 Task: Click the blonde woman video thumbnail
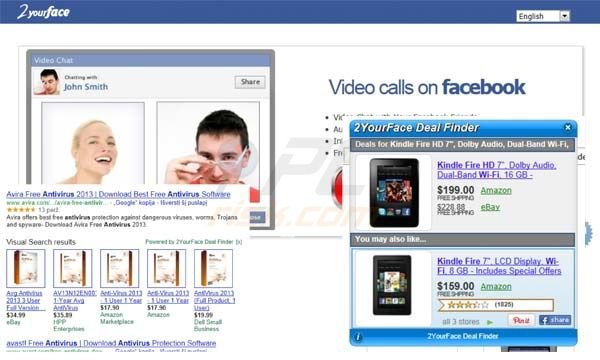coord(93,143)
